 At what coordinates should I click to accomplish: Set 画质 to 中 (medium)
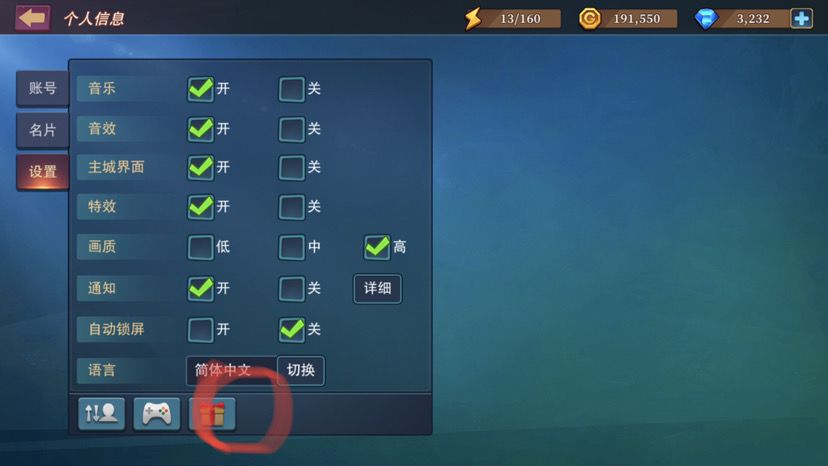[x=291, y=247]
